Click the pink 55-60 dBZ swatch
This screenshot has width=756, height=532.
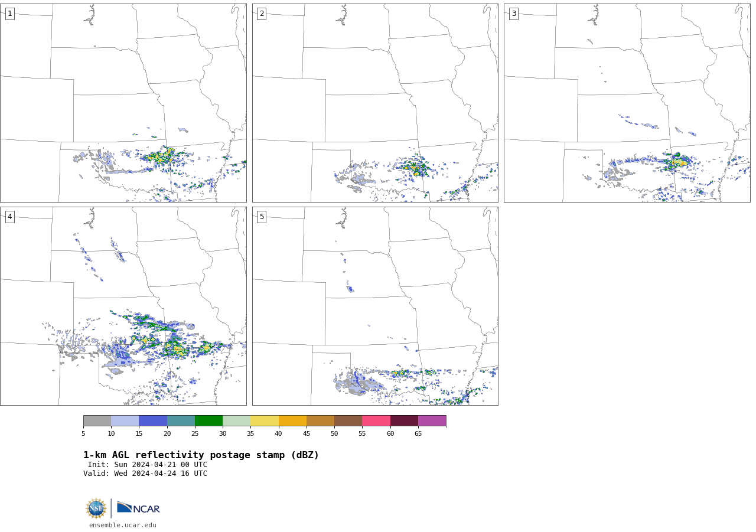click(376, 421)
